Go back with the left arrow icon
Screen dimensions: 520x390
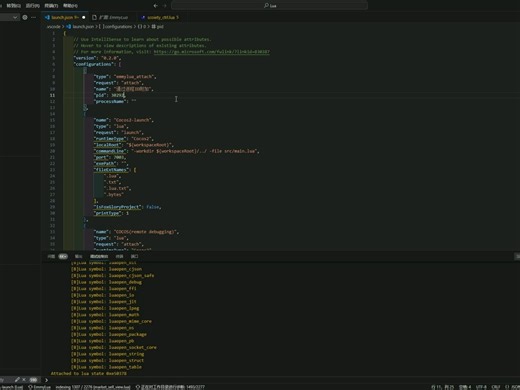156,6
